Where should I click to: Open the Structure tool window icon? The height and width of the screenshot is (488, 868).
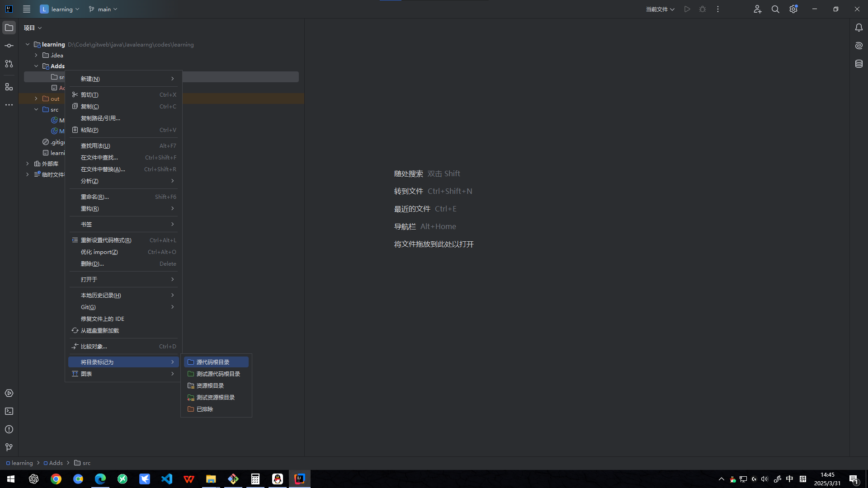(x=9, y=87)
